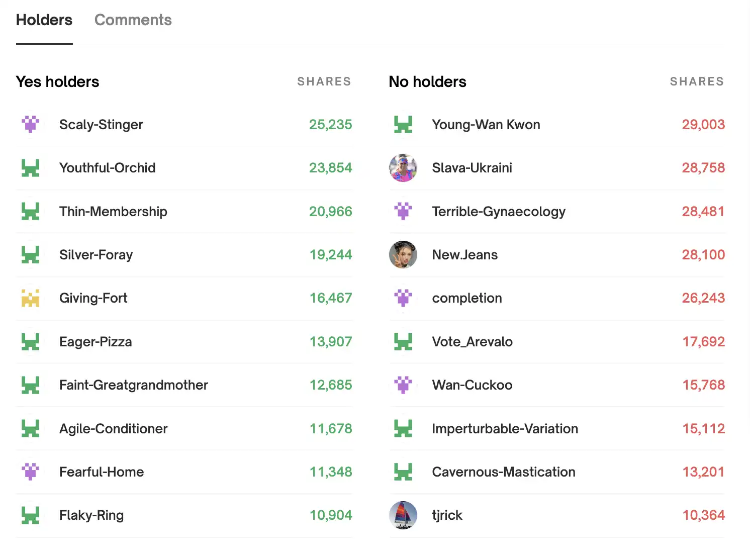Screen dimensions: 750x560
Task: Open Vote_Arevalo's profile name link
Action: (472, 342)
